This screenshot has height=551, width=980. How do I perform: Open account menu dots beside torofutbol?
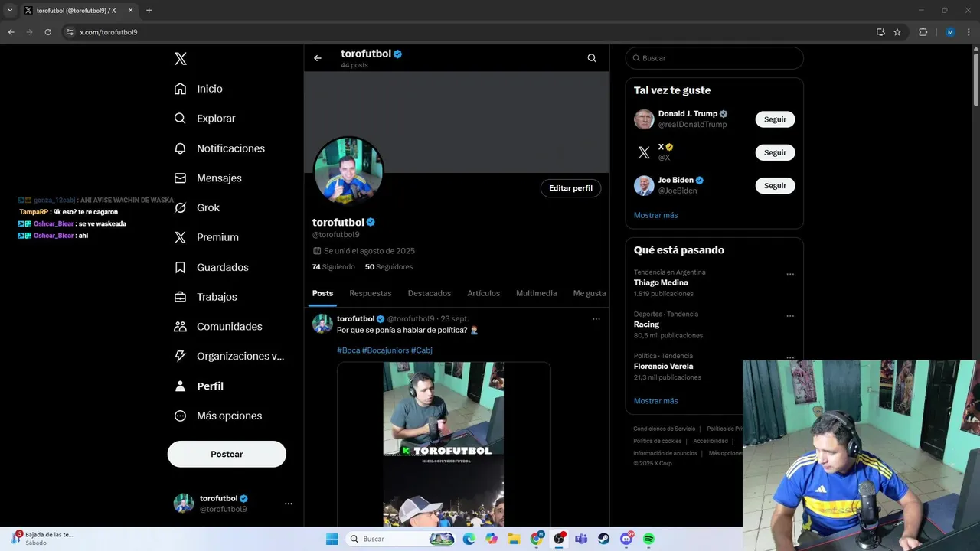point(289,504)
